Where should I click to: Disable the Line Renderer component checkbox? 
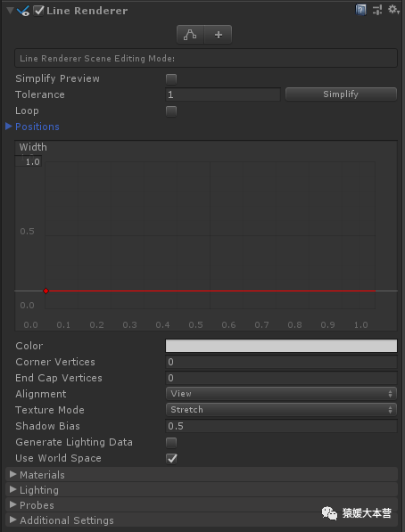pyautogui.click(x=38, y=11)
